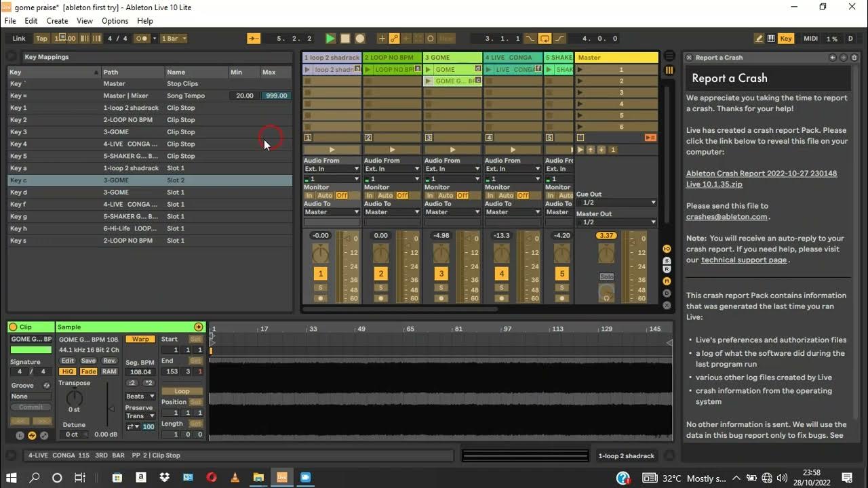Image resolution: width=868 pixels, height=488 pixels.
Task: Open the Master Out dropdown
Action: tap(616, 222)
